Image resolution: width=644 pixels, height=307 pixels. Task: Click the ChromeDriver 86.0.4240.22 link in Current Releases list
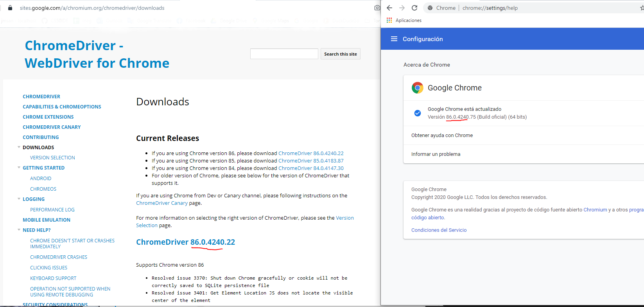311,153
